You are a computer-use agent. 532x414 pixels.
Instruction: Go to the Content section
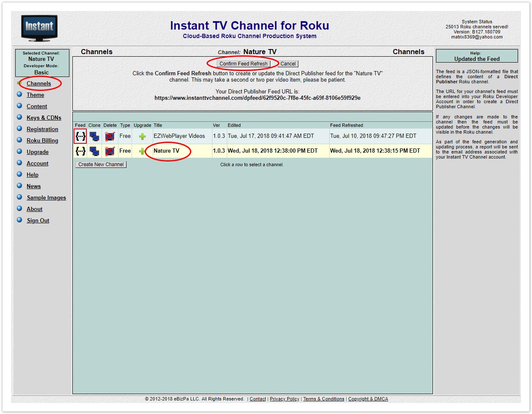click(37, 106)
